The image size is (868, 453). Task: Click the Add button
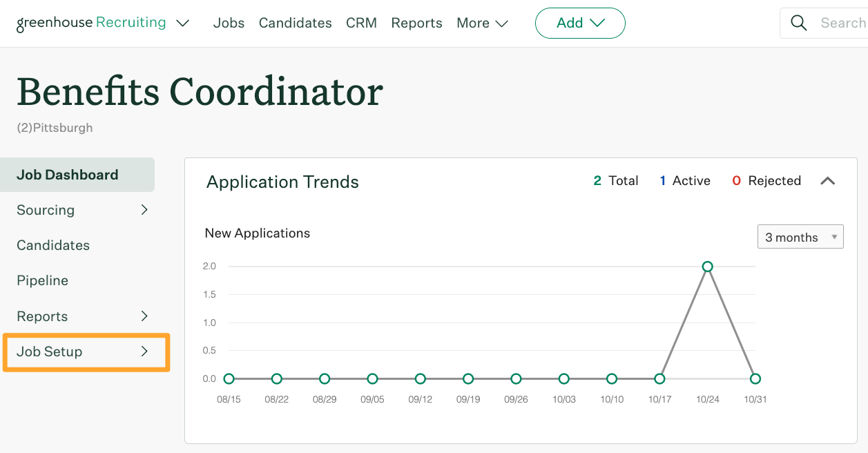tap(580, 23)
